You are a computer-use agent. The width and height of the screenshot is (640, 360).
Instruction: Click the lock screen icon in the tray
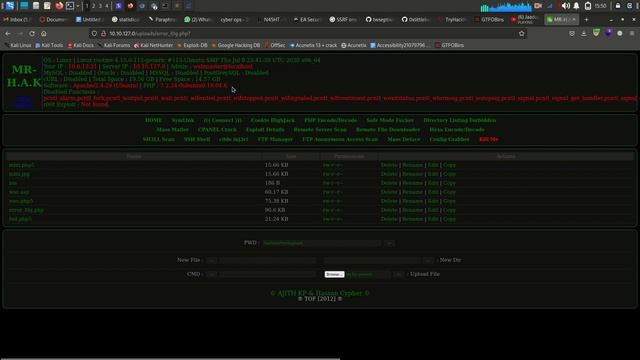618,6
